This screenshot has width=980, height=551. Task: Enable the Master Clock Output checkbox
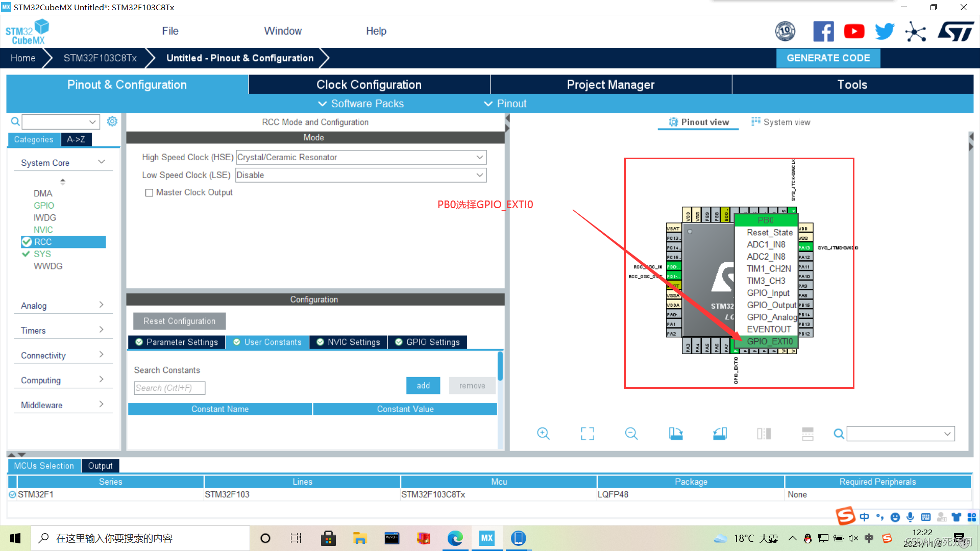(149, 193)
